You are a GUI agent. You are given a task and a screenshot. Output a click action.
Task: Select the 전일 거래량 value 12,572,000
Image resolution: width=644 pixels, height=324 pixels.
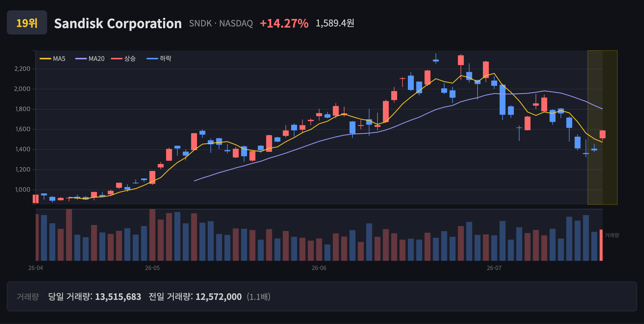(219, 297)
